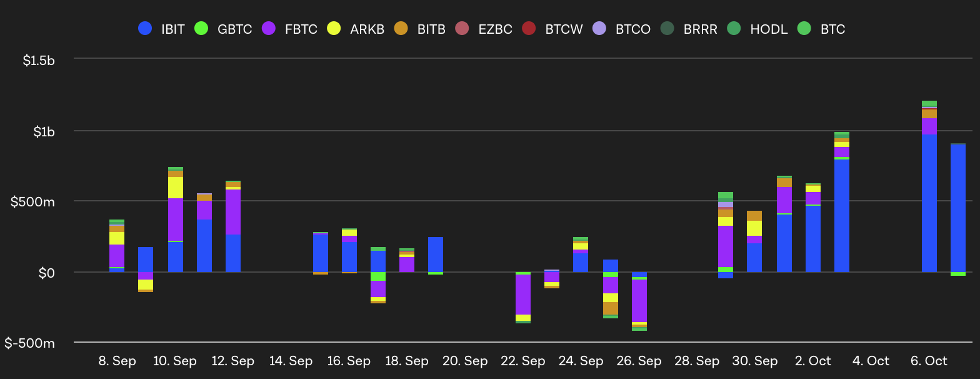This screenshot has width=980, height=379.
Task: Click the blue IBIT segment of the 6 Oct bar
Action: 929,203
